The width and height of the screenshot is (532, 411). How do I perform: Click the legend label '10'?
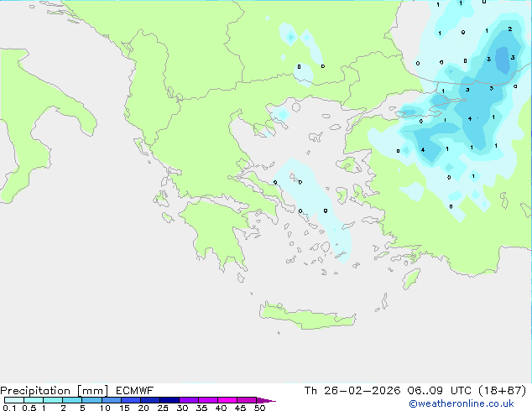pyautogui.click(x=105, y=408)
